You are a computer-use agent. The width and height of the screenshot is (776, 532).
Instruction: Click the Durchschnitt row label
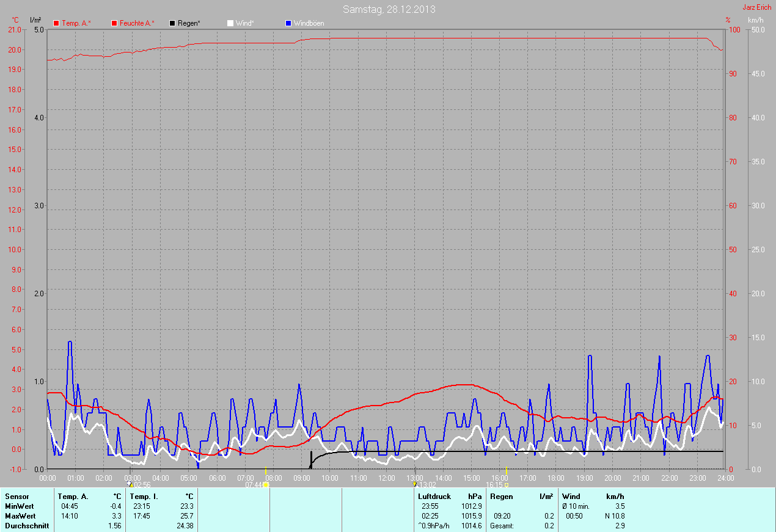(27, 526)
